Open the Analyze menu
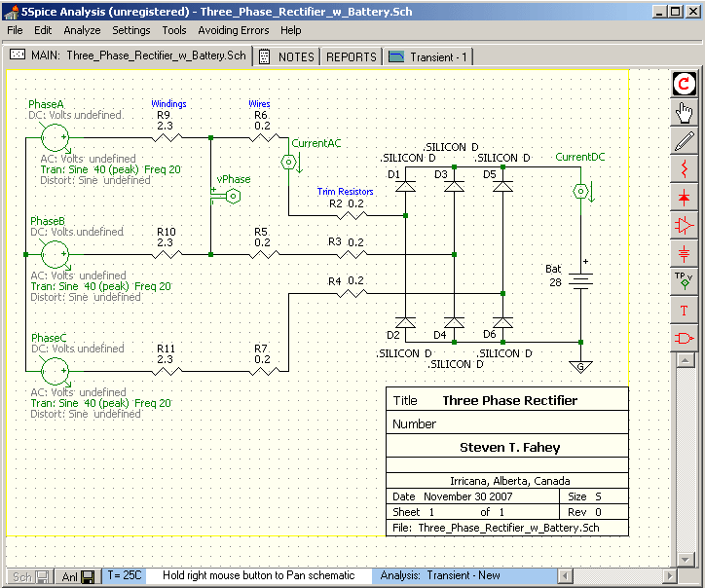This screenshot has height=588, width=705. [x=82, y=30]
